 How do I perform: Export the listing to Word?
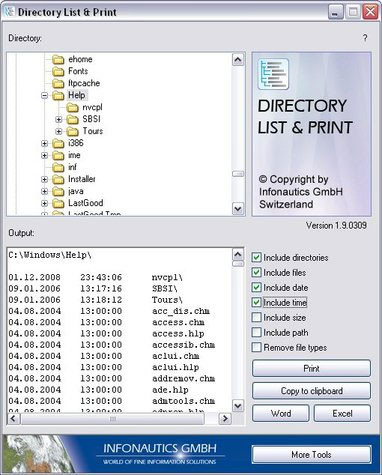(281, 413)
